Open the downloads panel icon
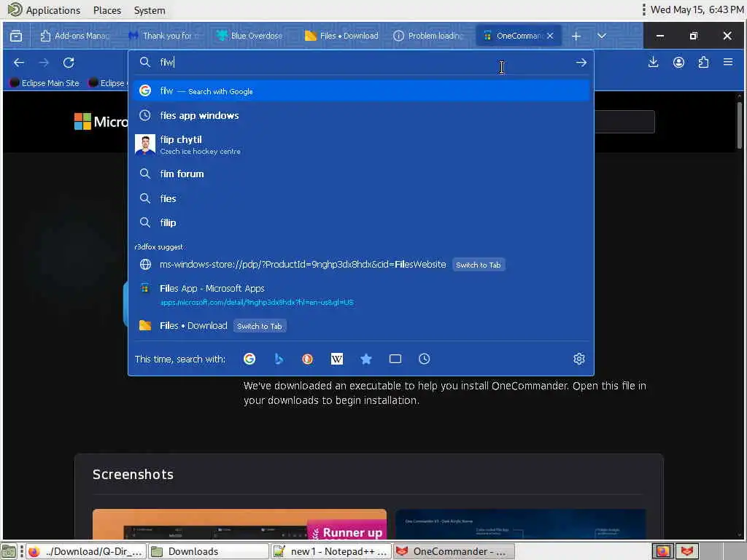This screenshot has width=747, height=560. pos(653,63)
